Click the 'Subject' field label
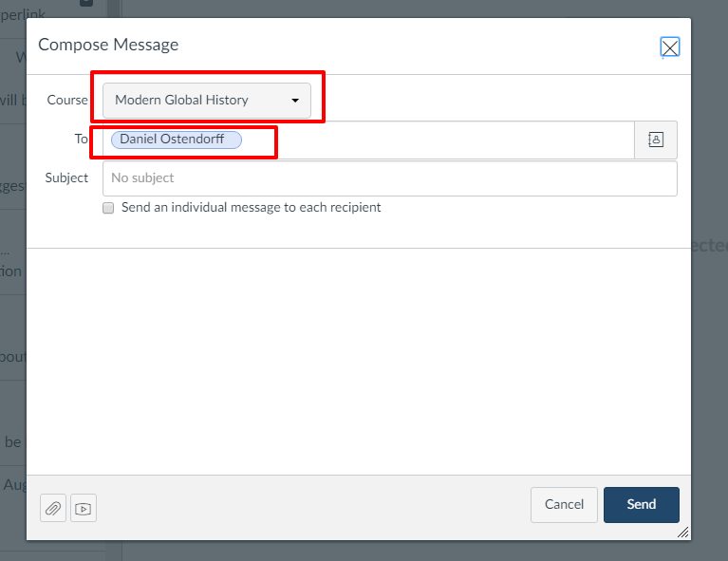 (x=66, y=178)
